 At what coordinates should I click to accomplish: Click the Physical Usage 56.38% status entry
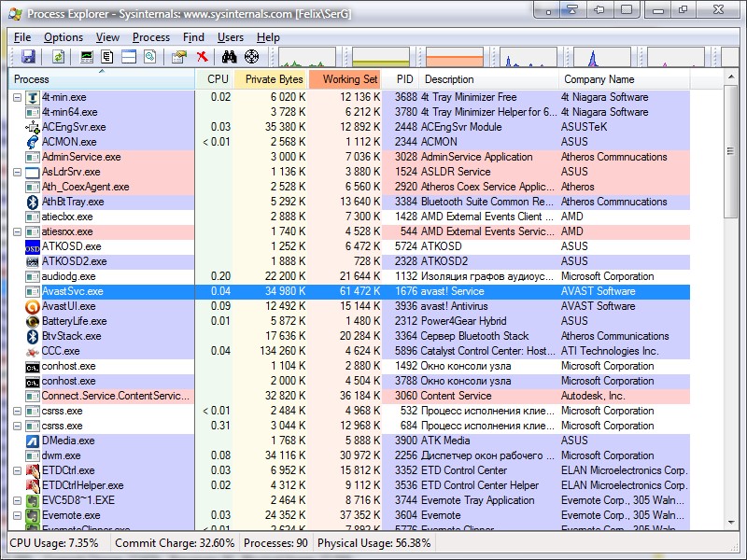click(374, 543)
